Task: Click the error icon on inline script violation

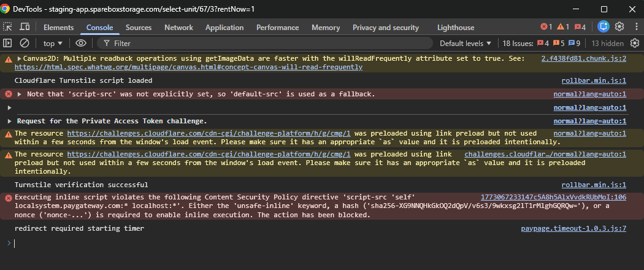Action: [x=8, y=198]
